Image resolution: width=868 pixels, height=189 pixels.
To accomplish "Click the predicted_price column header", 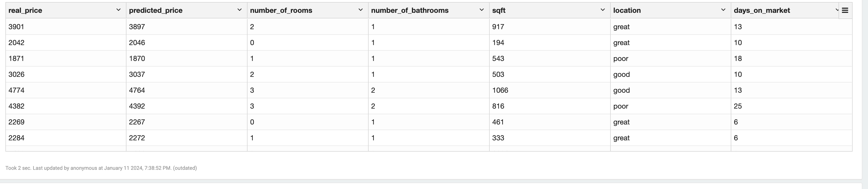I will (156, 10).
